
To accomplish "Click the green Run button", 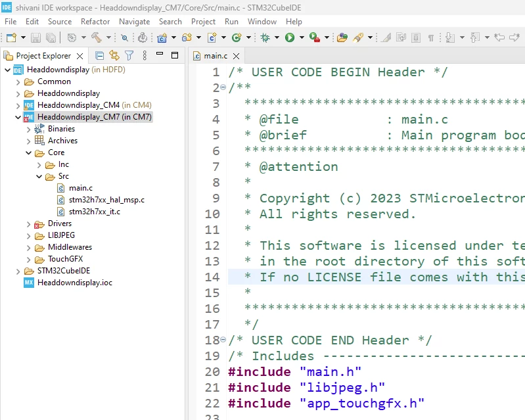I will tap(290, 37).
